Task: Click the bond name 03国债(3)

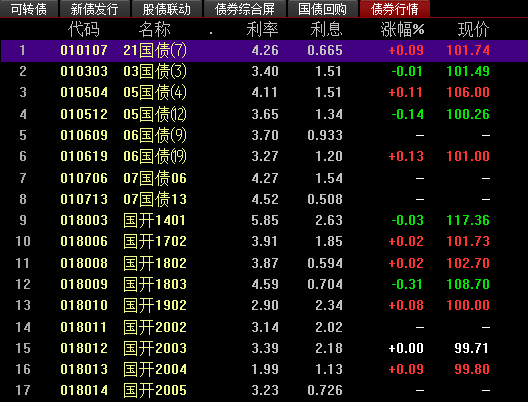Action: tap(155, 71)
